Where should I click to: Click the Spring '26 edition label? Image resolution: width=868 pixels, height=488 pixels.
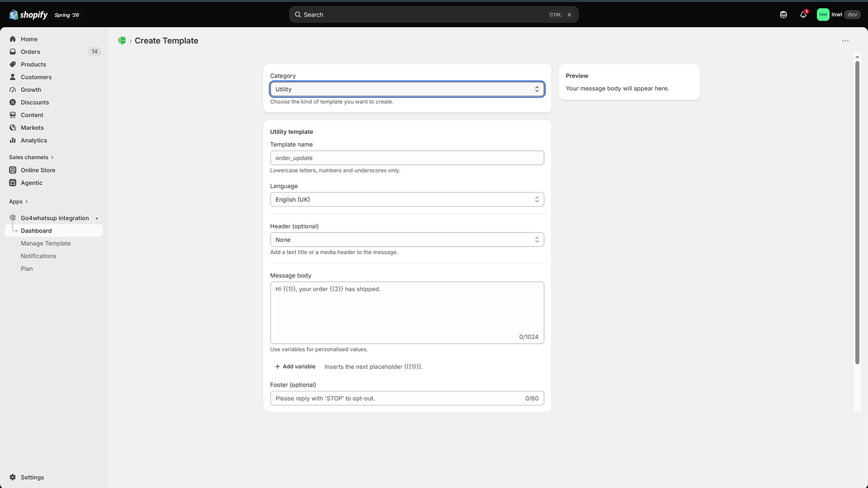[67, 15]
